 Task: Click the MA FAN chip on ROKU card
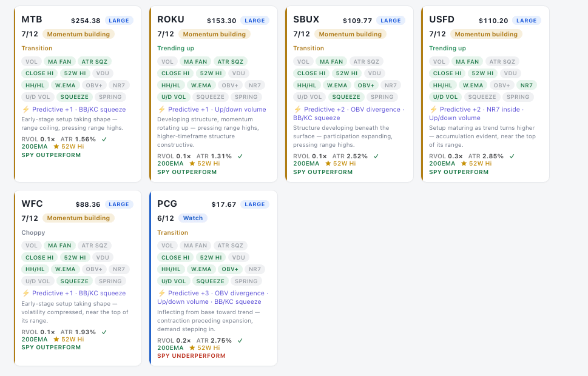[195, 61]
